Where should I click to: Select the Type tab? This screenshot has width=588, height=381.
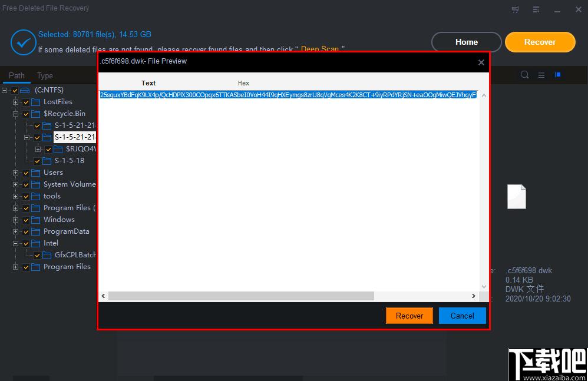(x=45, y=76)
